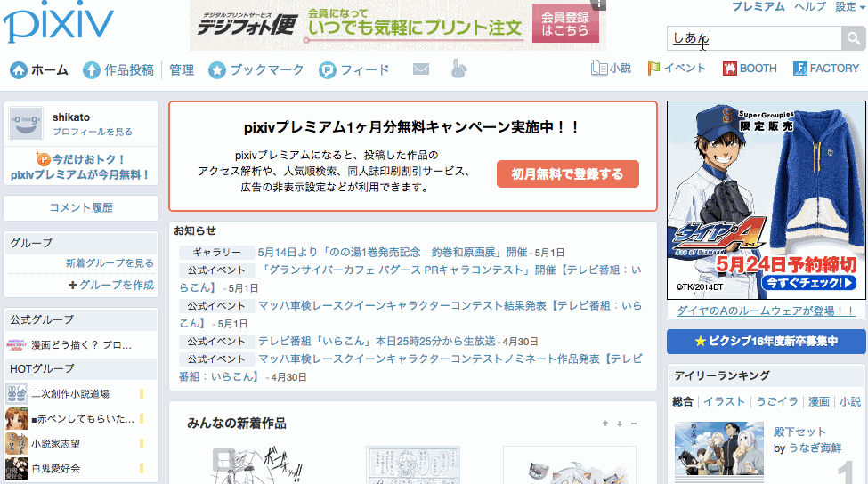Open マッハ車検ノミネート作品発表 news link

pyautogui.click(x=410, y=367)
